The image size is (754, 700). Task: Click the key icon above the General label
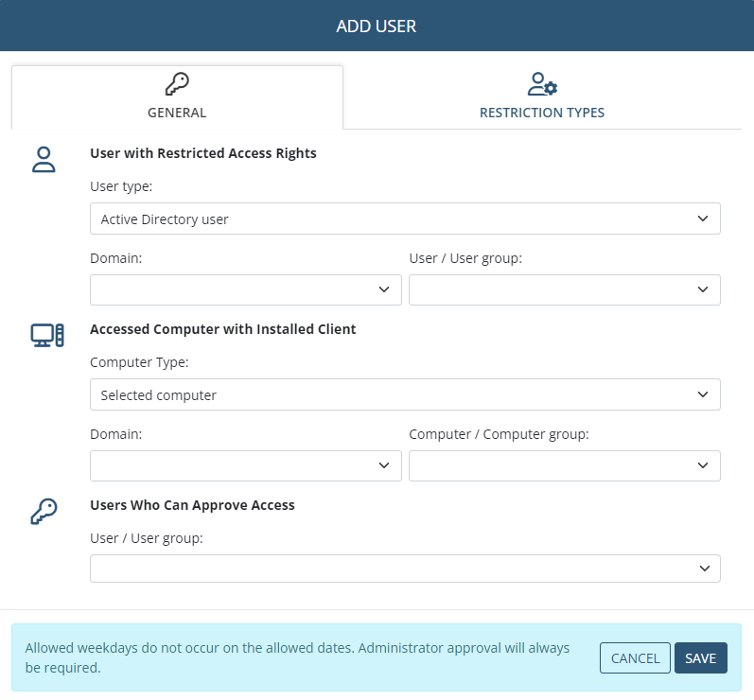[x=177, y=85]
